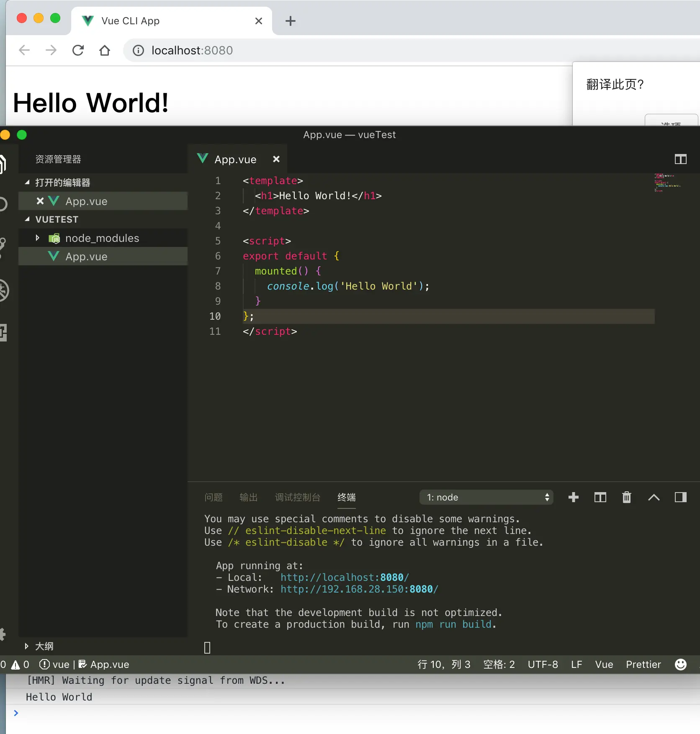Collapse the VUETEST folder section
The image size is (700, 734).
(27, 219)
